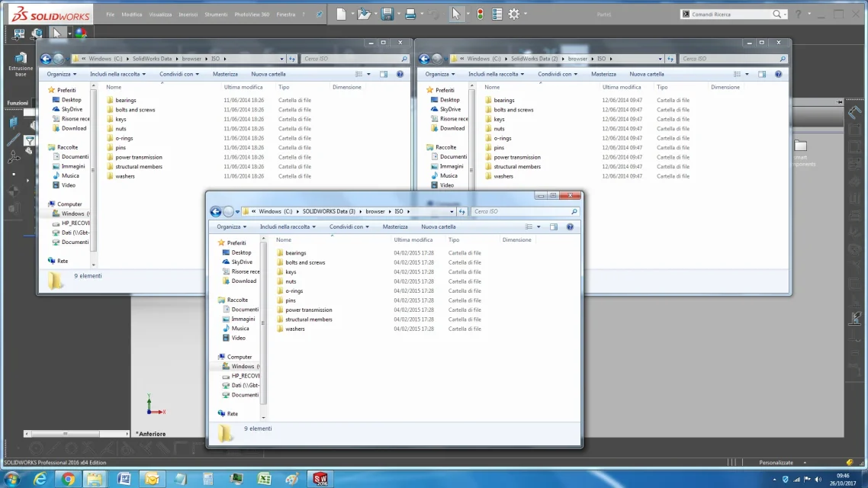Open Organizza dropdown in SOLIDWORKS Data (3) window
The width and height of the screenshot is (868, 488).
231,226
